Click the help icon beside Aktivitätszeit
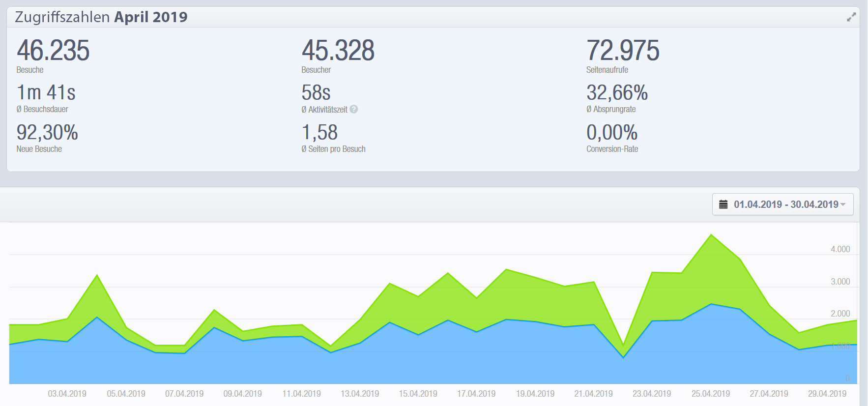 [x=354, y=110]
